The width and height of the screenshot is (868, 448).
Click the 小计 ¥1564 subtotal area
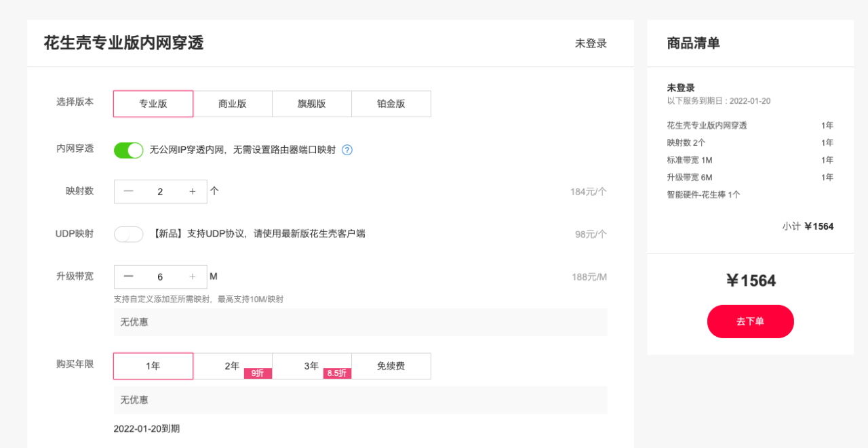click(x=807, y=226)
